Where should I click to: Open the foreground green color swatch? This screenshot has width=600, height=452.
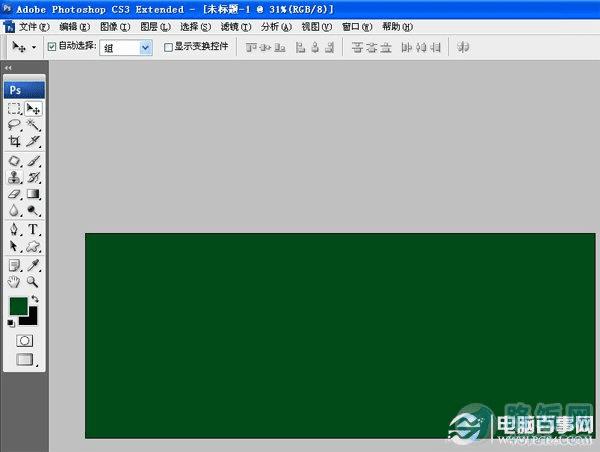pos(19,306)
